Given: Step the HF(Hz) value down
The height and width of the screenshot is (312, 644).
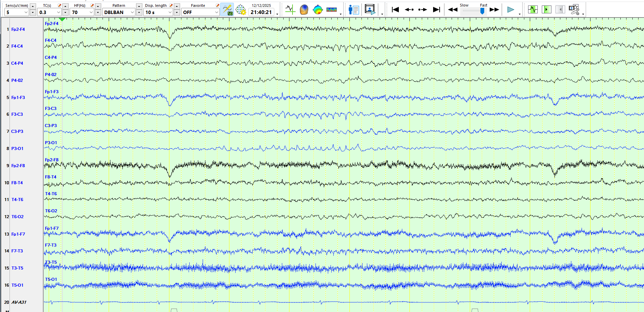Looking at the screenshot, I should (98, 13).
